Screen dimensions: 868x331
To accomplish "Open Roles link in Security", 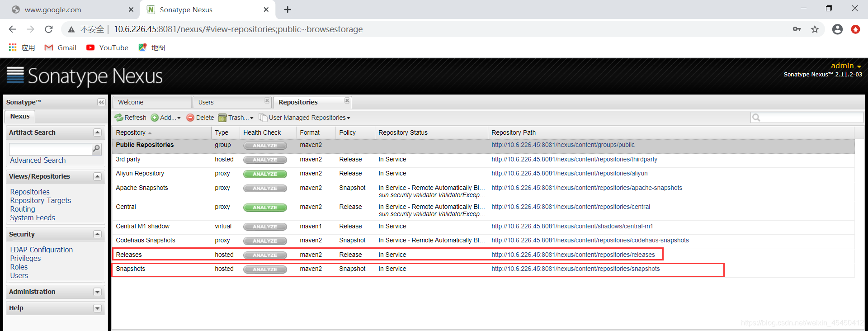I will pos(19,267).
